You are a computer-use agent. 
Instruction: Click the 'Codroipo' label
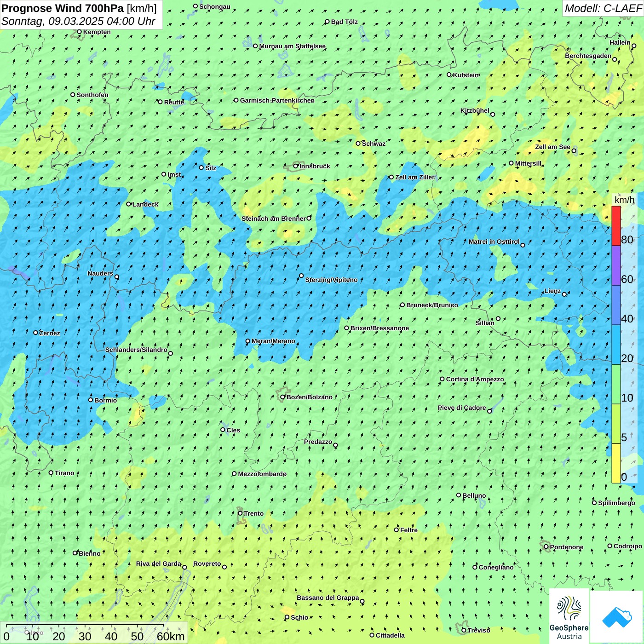click(627, 546)
